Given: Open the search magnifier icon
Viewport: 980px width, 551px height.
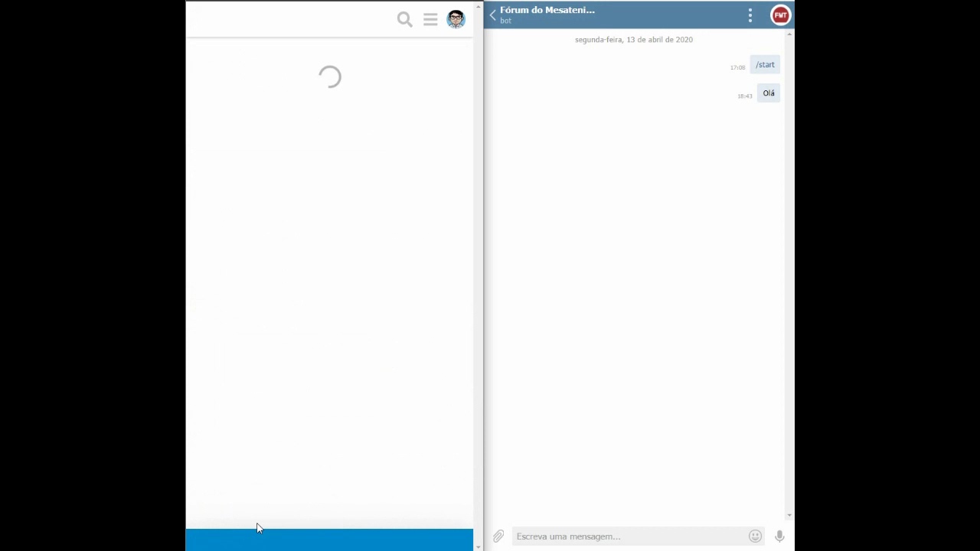Looking at the screenshot, I should tap(404, 20).
